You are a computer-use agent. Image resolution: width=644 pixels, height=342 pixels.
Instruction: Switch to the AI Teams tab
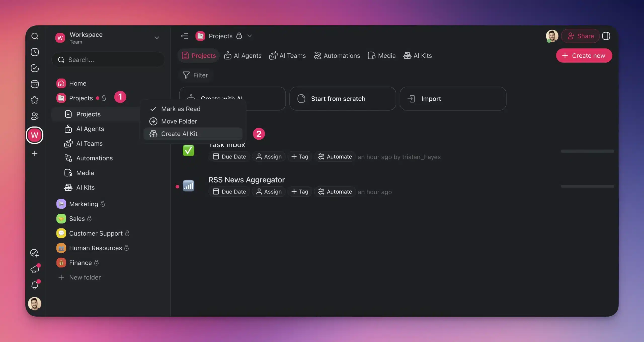tap(288, 56)
